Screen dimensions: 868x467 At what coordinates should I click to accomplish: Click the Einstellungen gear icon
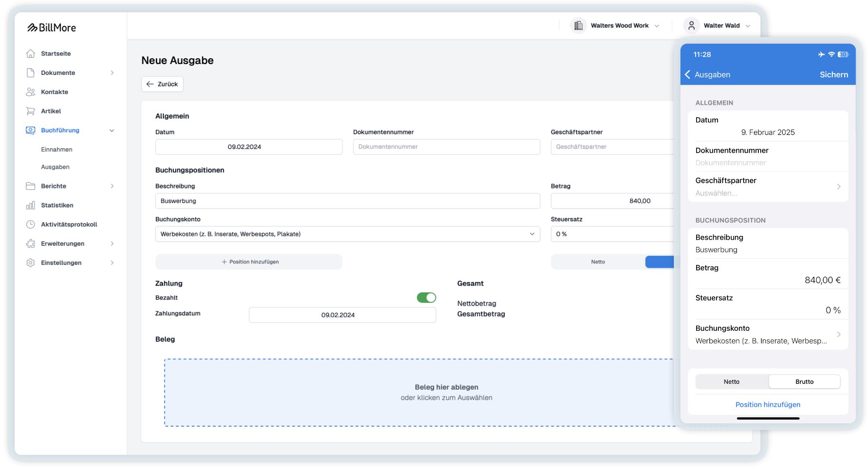tap(30, 262)
